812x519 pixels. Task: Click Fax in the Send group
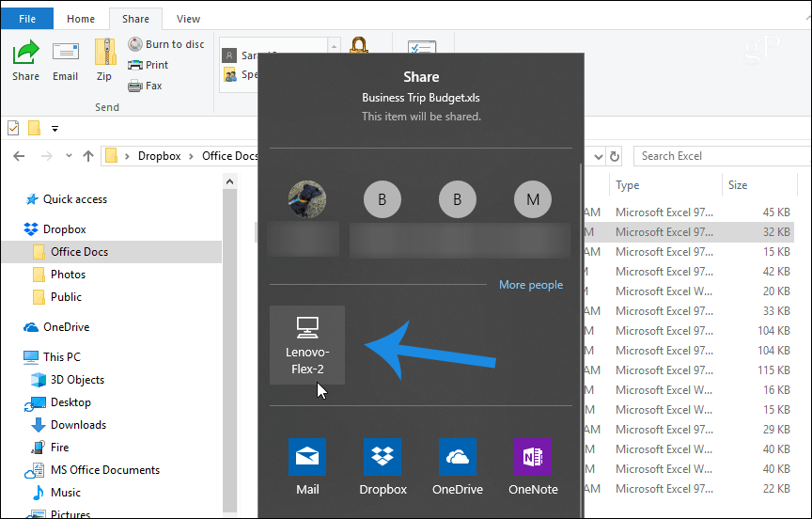point(145,86)
